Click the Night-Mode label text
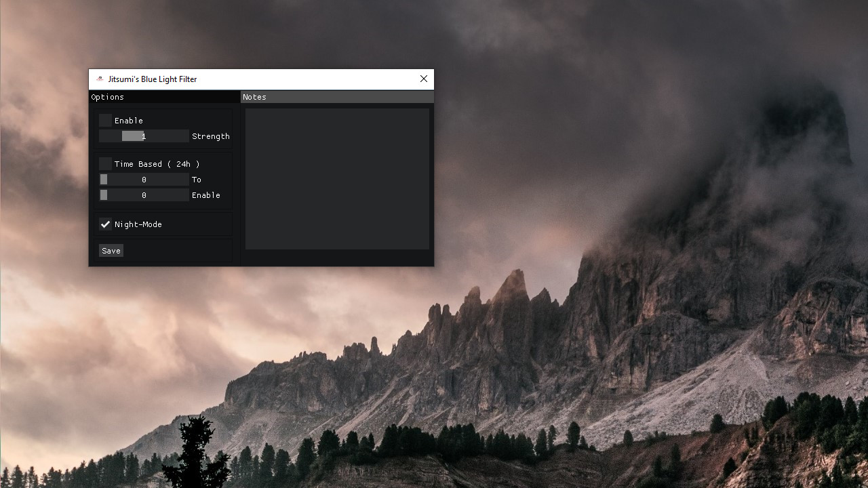This screenshot has height=488, width=868. click(138, 224)
